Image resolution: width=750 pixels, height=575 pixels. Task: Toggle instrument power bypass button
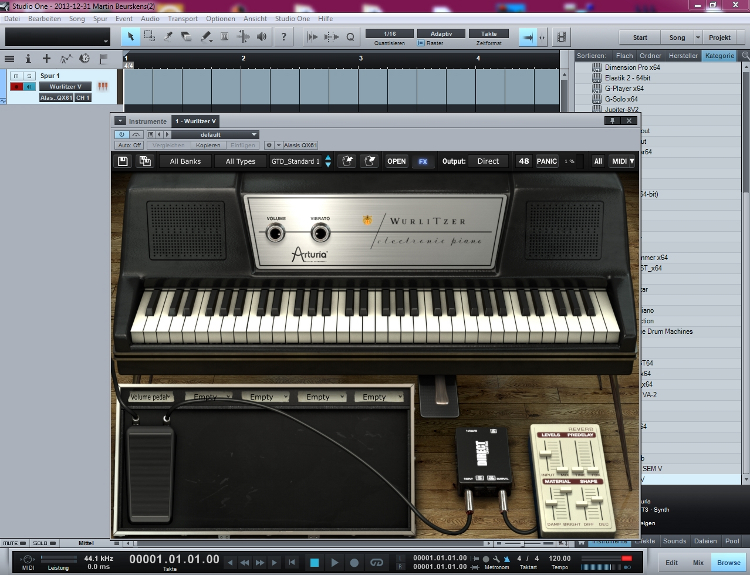(x=121, y=135)
